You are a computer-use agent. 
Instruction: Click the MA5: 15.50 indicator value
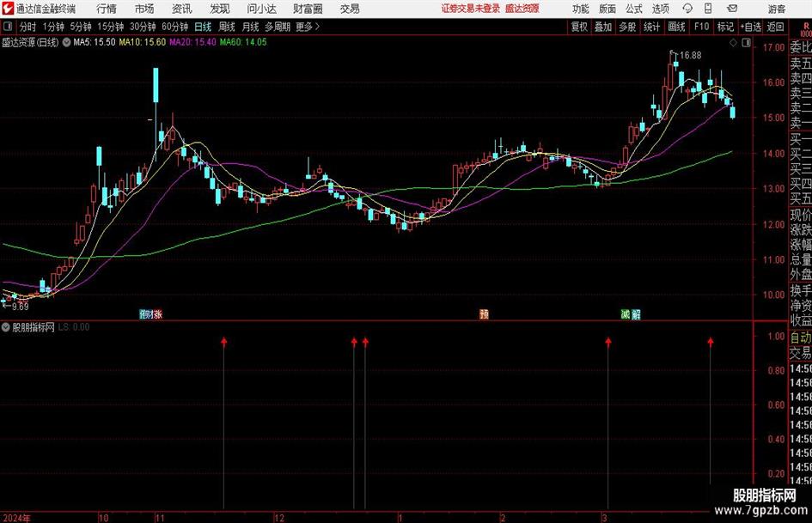click(95, 42)
